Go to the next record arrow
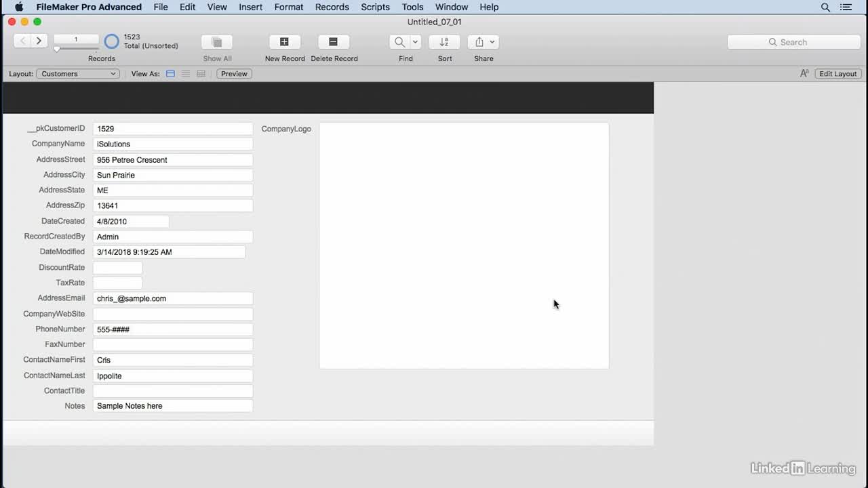This screenshot has height=488, width=868. click(x=39, y=41)
